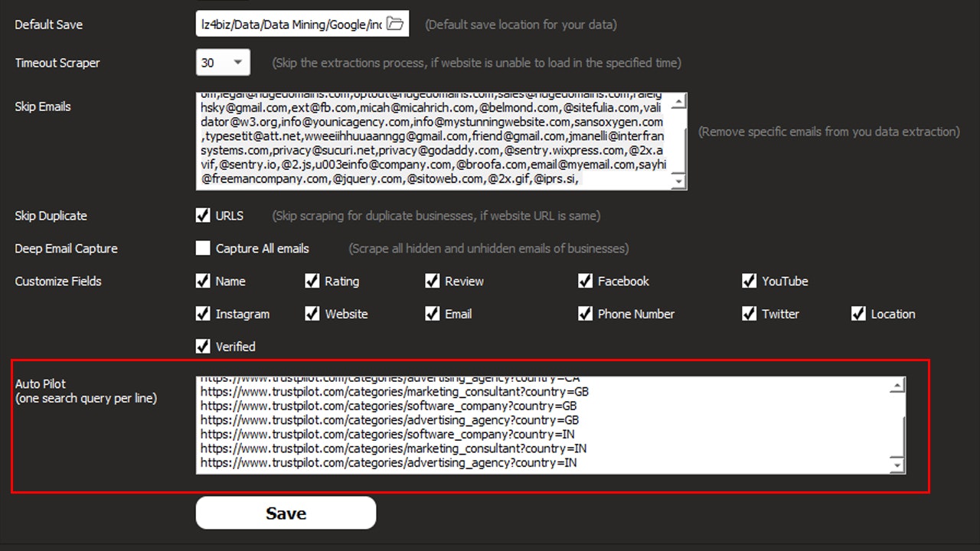980x551 pixels.
Task: Toggle the Instagram field checkbox
Action: (203, 314)
